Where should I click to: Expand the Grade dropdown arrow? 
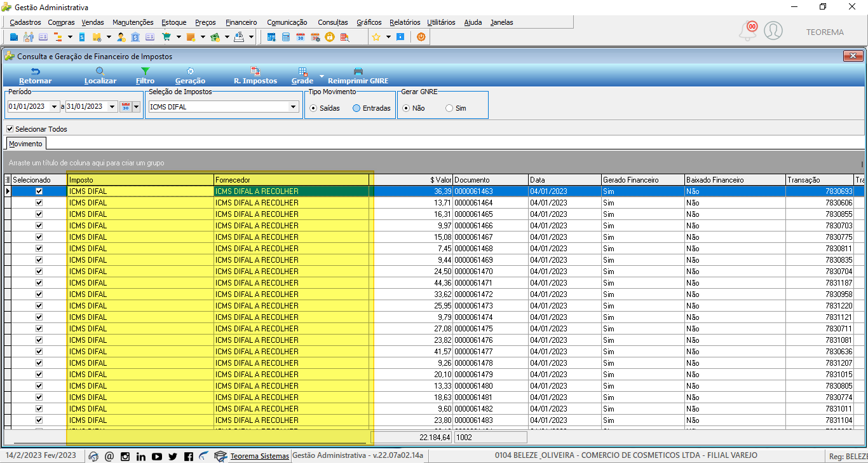322,76
